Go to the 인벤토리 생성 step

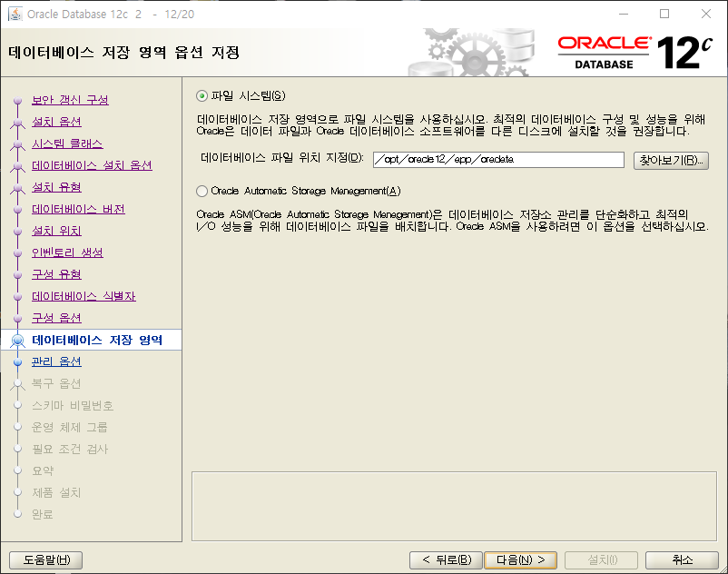coord(67,252)
